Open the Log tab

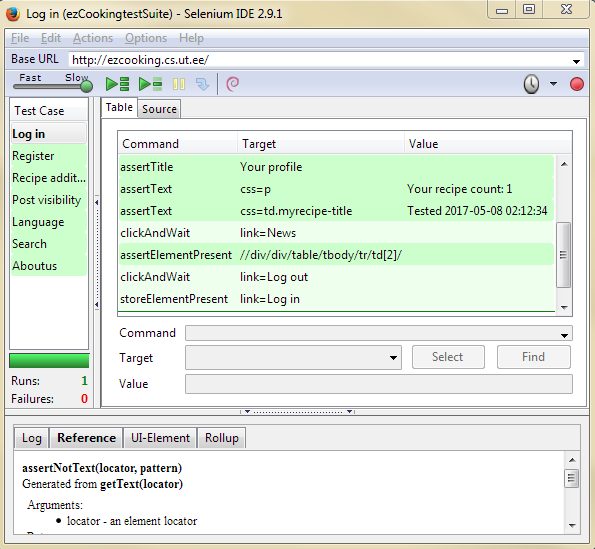click(31, 438)
